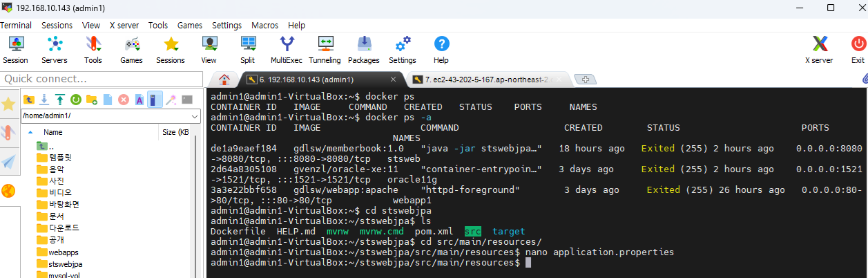Open a new tab with plus button
This screenshot has width=868, height=278.
(585, 79)
